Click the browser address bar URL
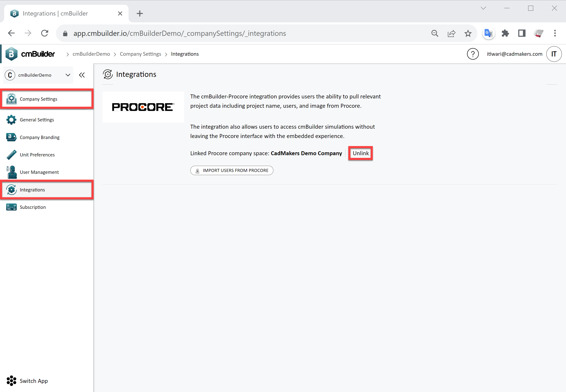566x392 pixels. 180,33
